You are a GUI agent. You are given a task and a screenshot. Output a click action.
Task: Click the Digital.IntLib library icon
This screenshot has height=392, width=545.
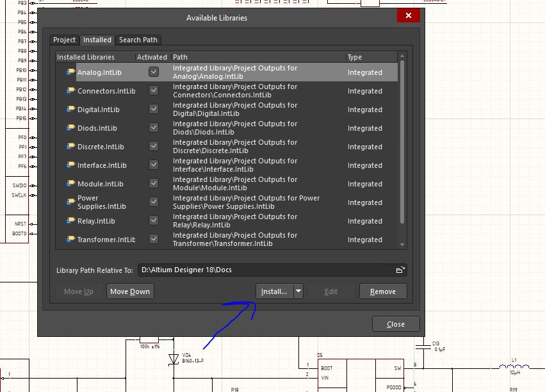coord(70,109)
